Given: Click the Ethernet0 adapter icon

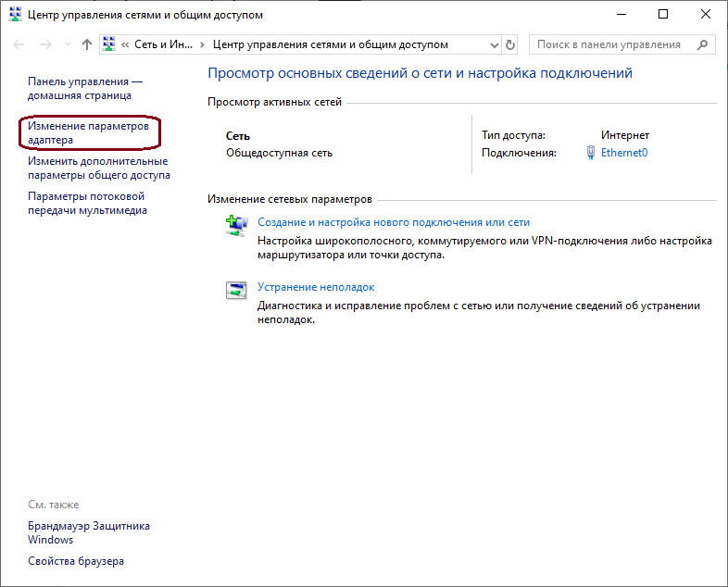Looking at the screenshot, I should coord(591,153).
